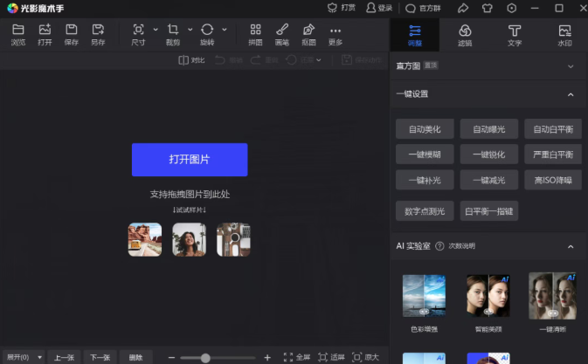Image resolution: width=588 pixels, height=364 pixels.
Task: Select the woman portrait sample thumbnail
Action: pyautogui.click(x=189, y=239)
